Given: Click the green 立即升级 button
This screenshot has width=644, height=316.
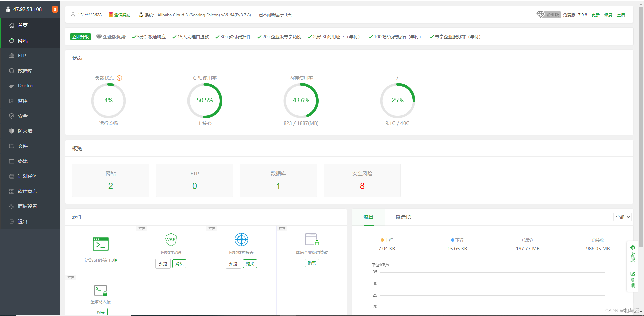Looking at the screenshot, I should (x=80, y=37).
